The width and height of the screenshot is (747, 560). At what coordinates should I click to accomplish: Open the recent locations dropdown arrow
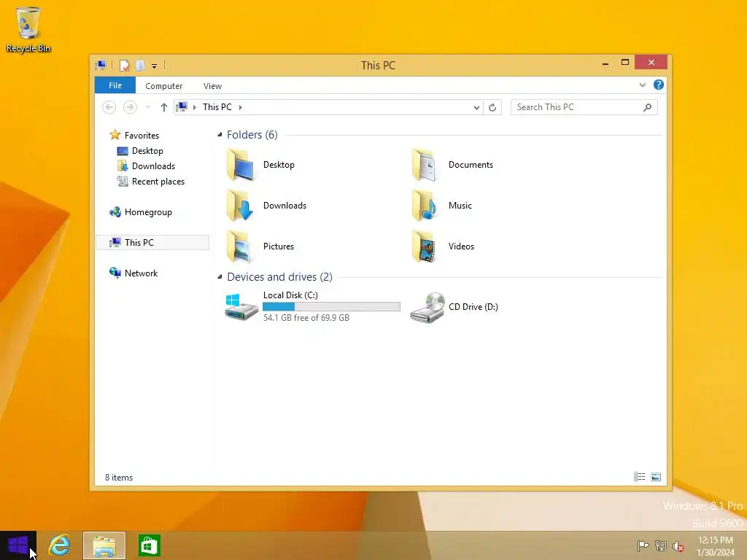[147, 107]
